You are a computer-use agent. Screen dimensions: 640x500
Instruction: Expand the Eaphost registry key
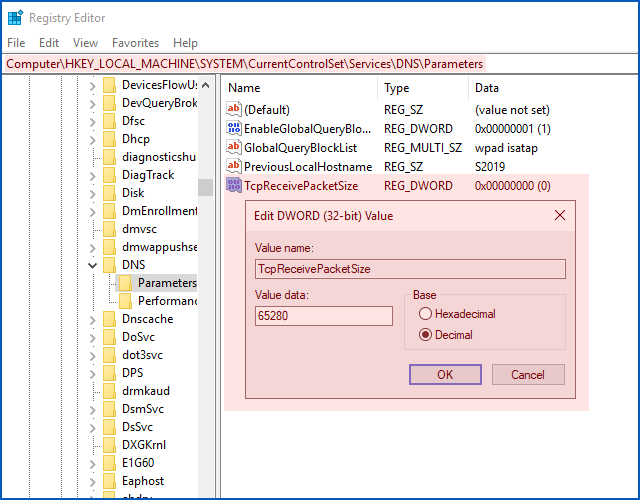click(93, 482)
